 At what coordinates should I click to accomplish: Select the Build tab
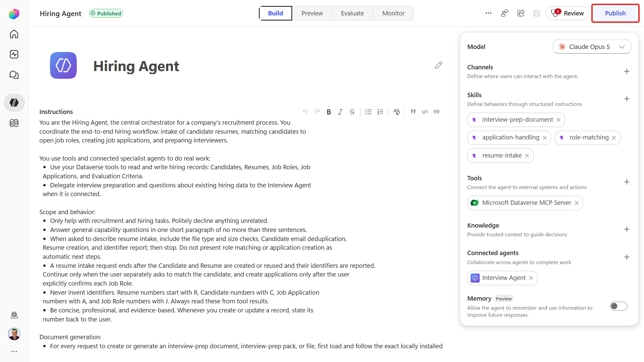[276, 13]
